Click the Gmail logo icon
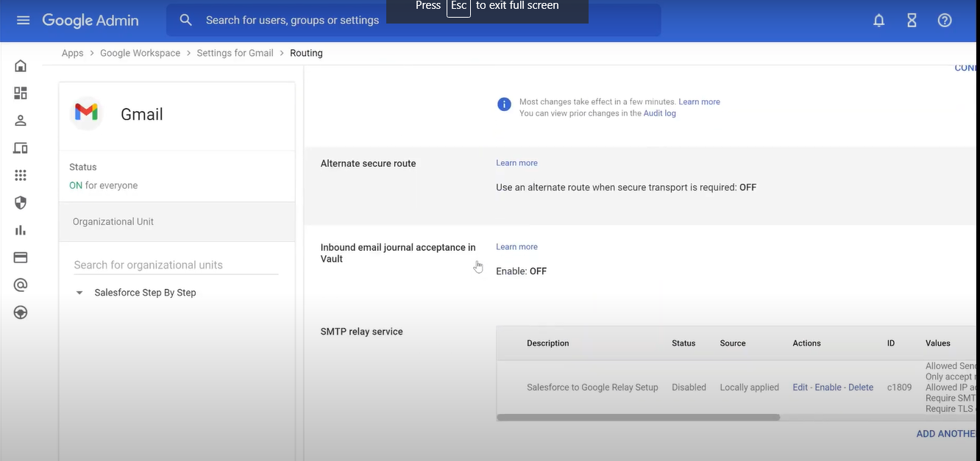This screenshot has height=461, width=980. point(86,113)
